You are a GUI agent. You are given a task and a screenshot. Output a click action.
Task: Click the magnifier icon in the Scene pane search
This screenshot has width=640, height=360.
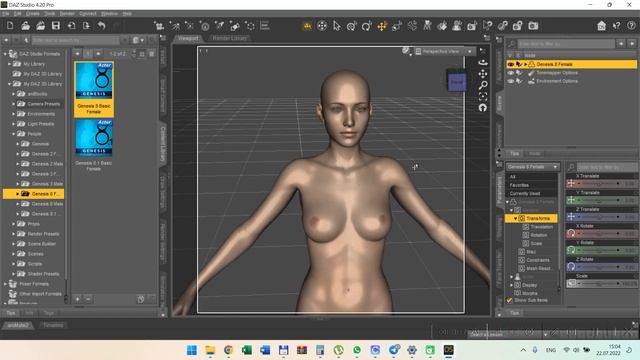click(511, 43)
